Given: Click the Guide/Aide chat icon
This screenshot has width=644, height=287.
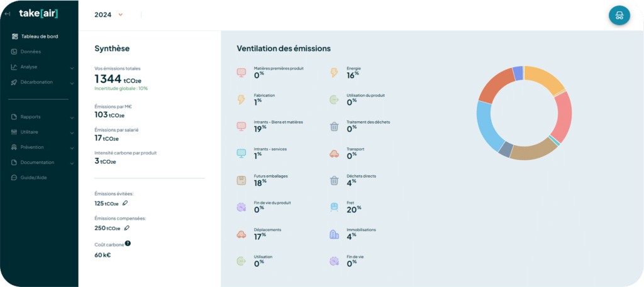Looking at the screenshot, I should [14, 178].
